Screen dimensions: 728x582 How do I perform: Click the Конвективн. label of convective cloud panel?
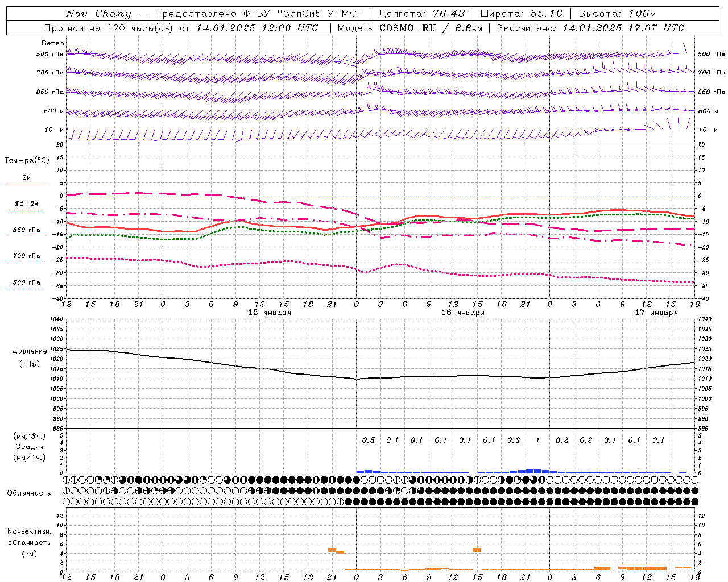click(30, 531)
